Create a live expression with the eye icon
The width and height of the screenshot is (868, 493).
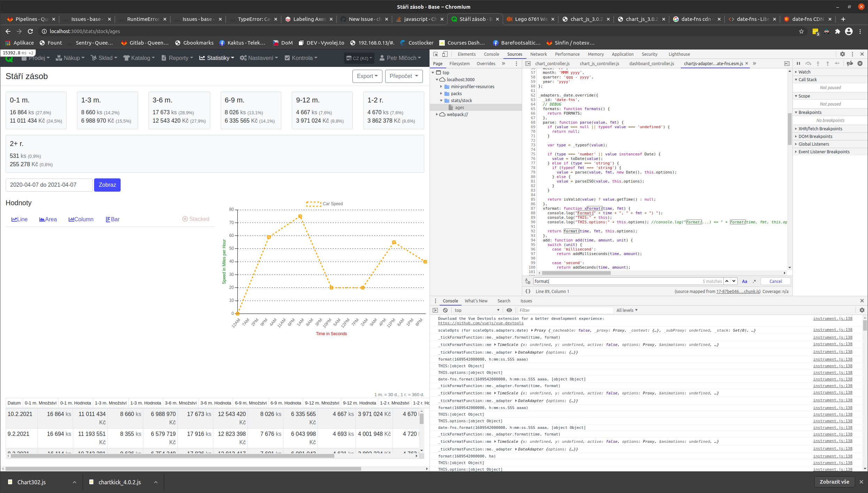tap(509, 310)
